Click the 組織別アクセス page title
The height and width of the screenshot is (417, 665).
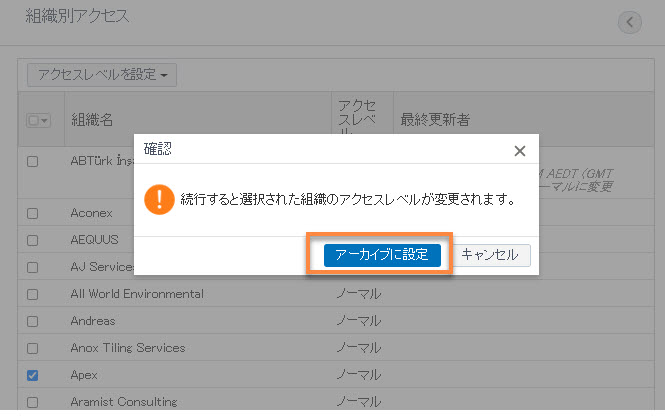click(x=77, y=17)
